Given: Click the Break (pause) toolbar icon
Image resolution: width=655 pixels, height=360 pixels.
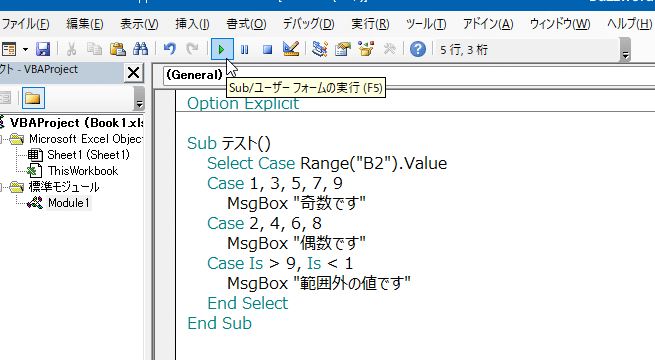Looking at the screenshot, I should 245,50.
